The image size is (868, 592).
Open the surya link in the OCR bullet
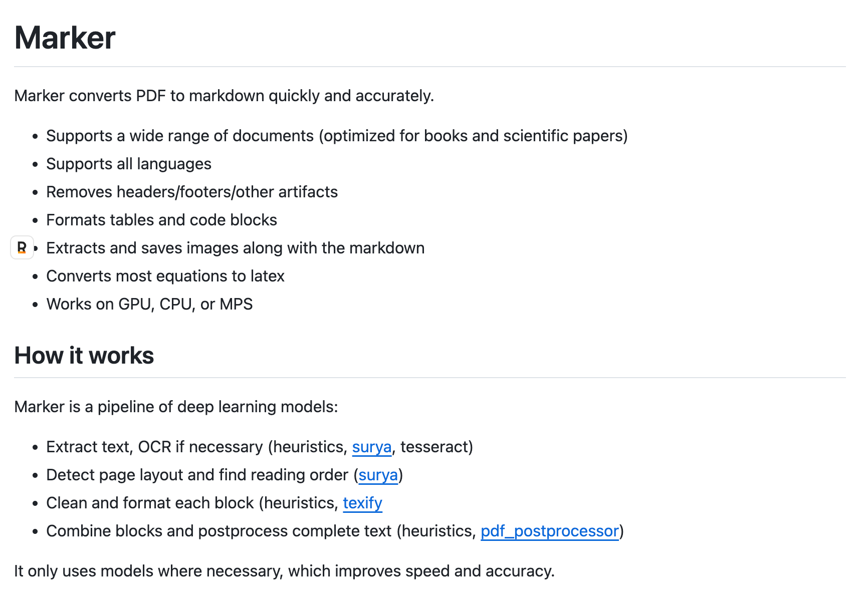click(x=371, y=447)
